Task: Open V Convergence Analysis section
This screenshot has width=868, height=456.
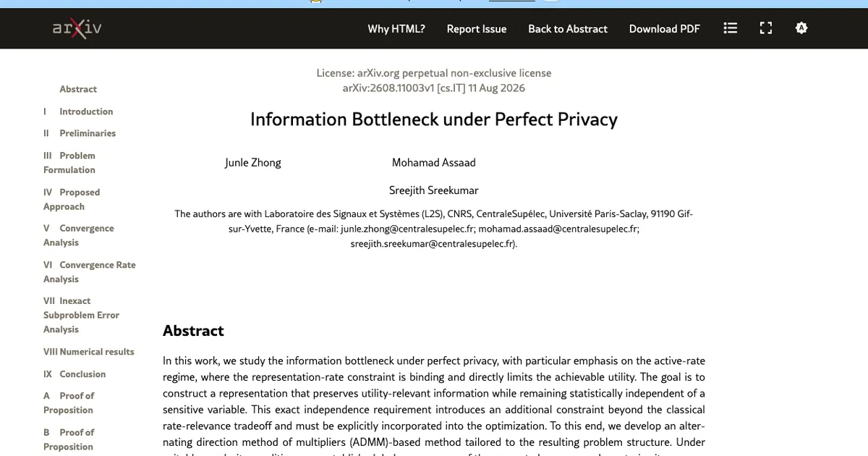Action: coord(79,235)
